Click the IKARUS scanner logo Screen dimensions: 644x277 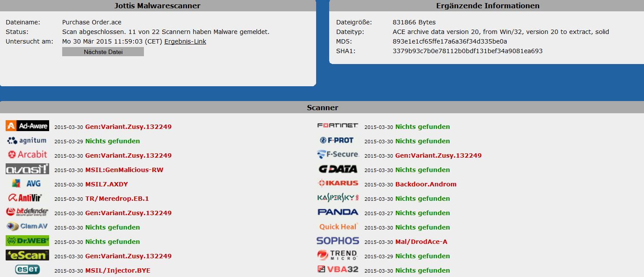pos(338,183)
